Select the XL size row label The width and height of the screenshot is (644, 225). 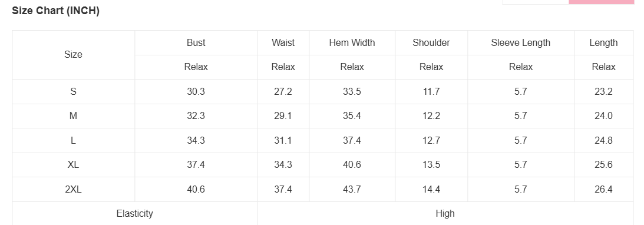(x=73, y=165)
